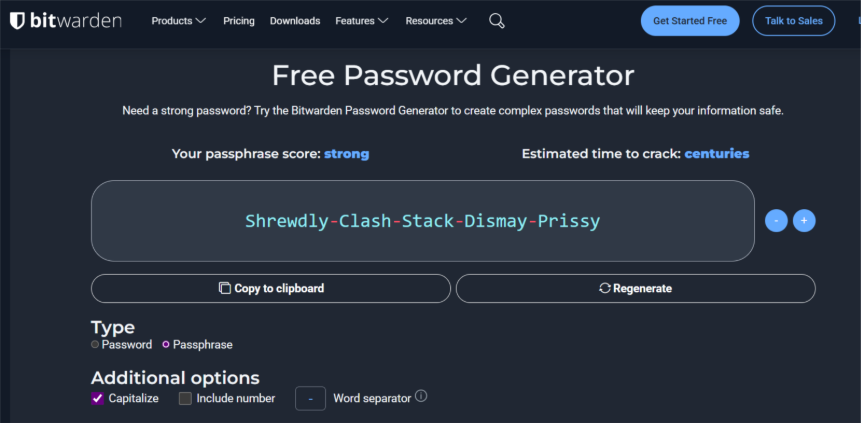Click the Bitwarden shield logo
The width and height of the screenshot is (861, 423).
point(18,21)
